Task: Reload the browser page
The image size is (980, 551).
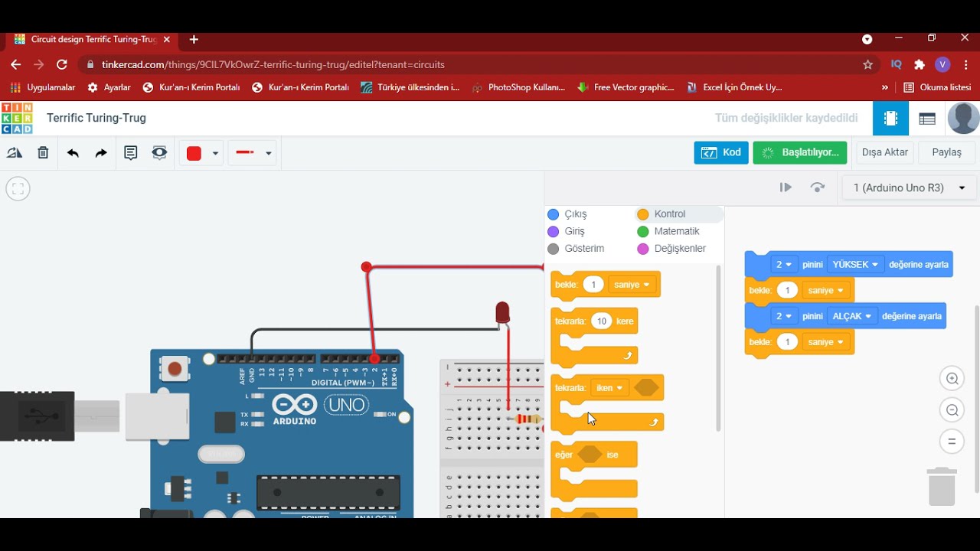Action: pos(62,65)
